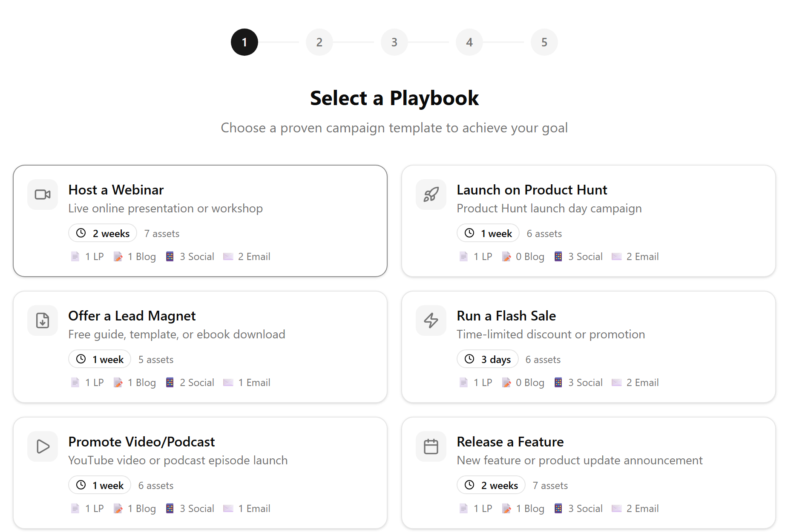The height and width of the screenshot is (532, 788).
Task: Click 'Time-limited discount or promotion' description
Action: [x=551, y=334]
